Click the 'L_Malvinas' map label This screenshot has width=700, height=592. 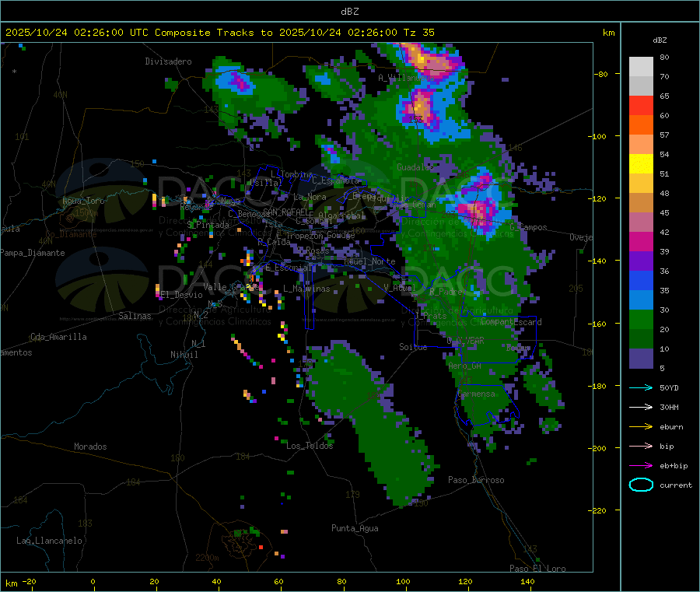click(x=306, y=289)
